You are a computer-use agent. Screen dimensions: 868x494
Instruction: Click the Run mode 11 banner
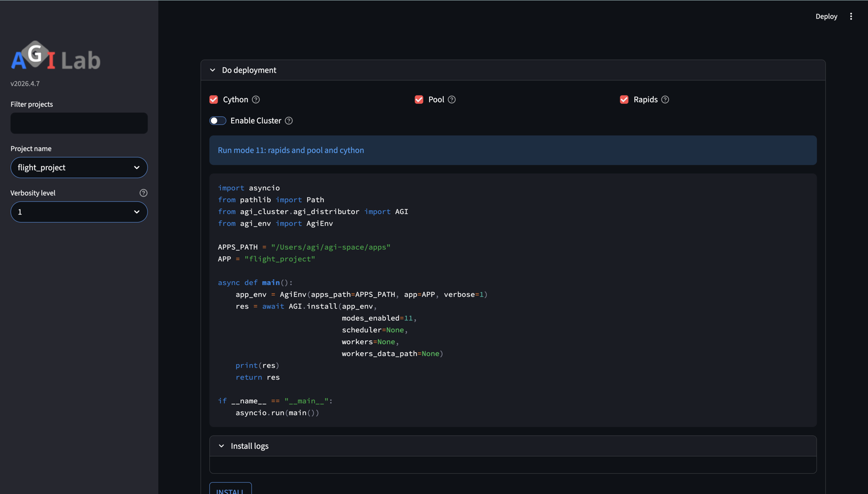[x=512, y=150]
